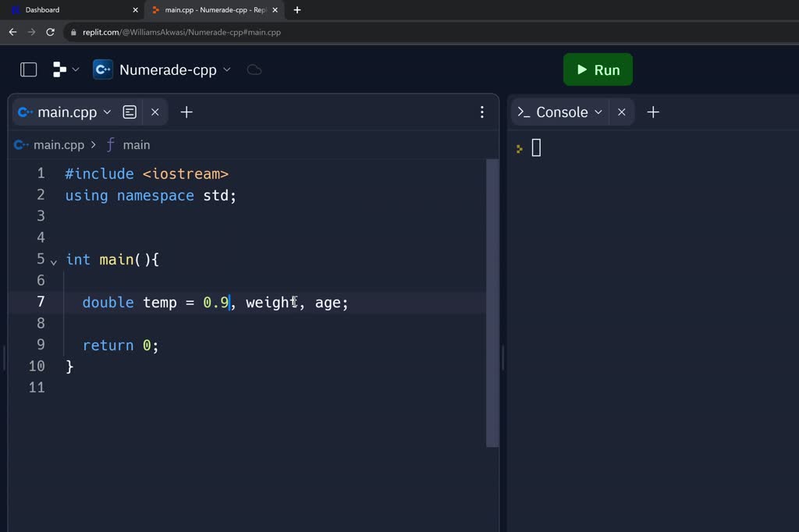Expand the Console tab dropdown chevron
799x532 pixels.
598,112
